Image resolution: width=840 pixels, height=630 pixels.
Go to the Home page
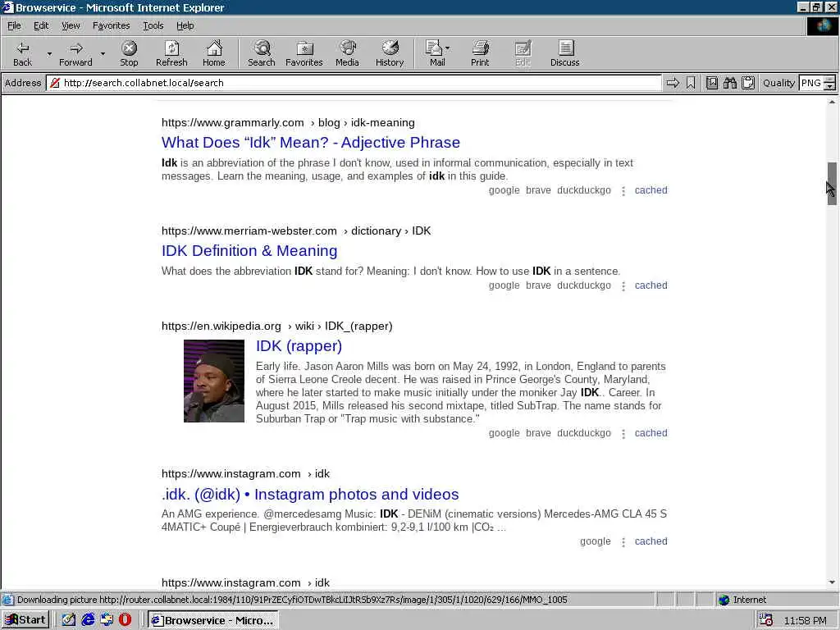point(214,53)
